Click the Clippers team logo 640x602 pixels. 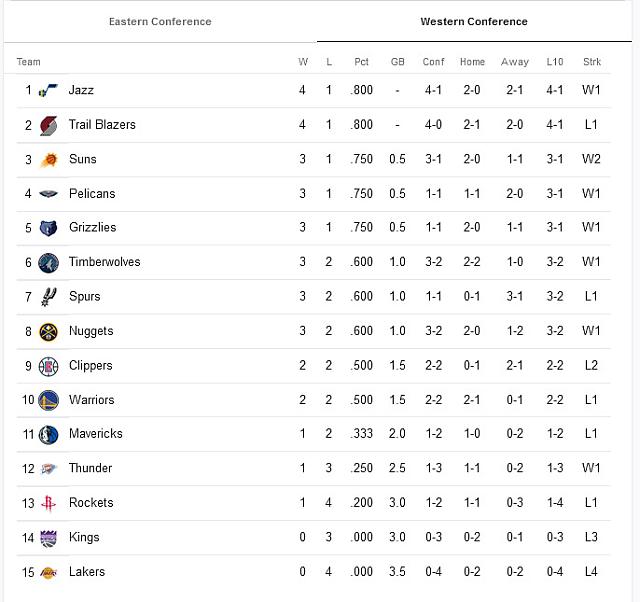click(48, 366)
